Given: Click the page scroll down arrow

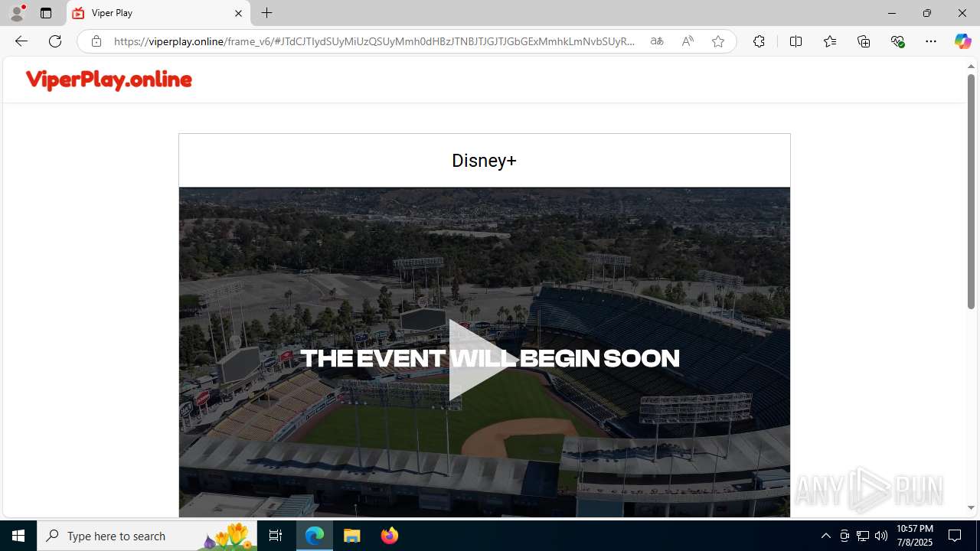Looking at the screenshot, I should coord(971,507).
